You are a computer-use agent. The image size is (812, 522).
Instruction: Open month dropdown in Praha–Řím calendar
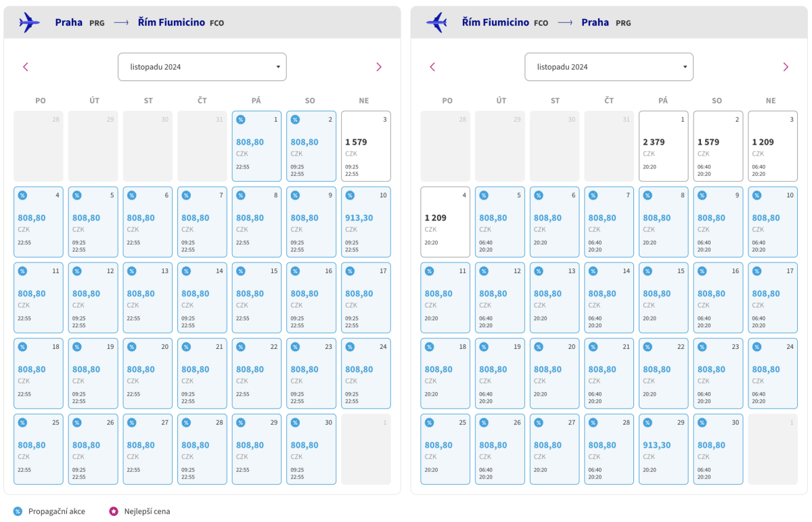click(202, 67)
